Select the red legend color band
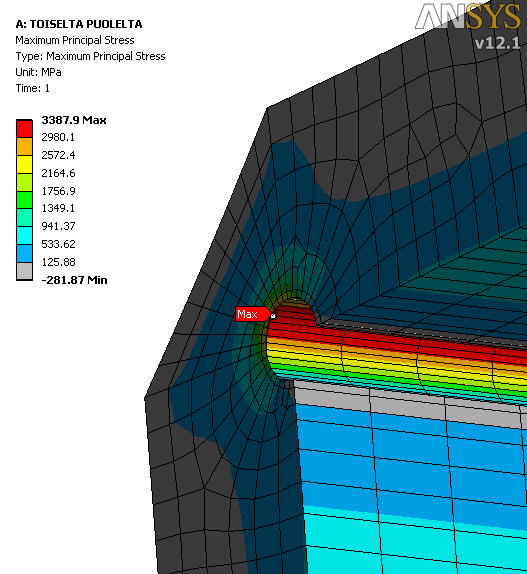The height and width of the screenshot is (574, 527). [25, 129]
